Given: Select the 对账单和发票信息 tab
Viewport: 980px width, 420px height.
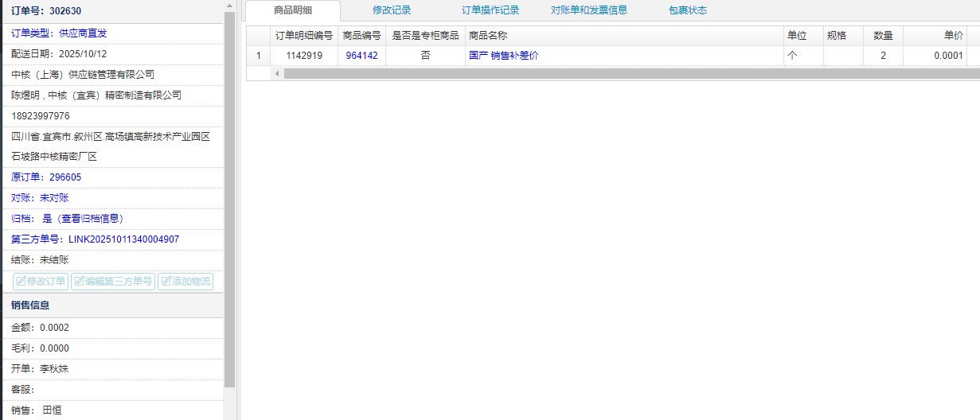Looking at the screenshot, I should [589, 10].
